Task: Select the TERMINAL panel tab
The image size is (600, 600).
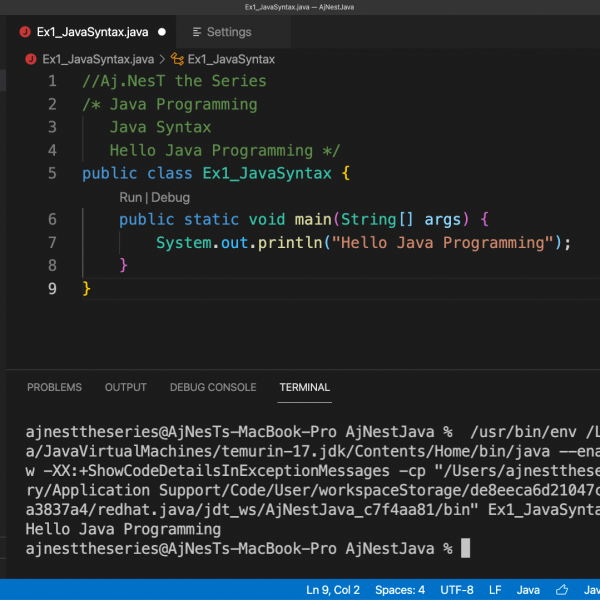Action: (304, 387)
